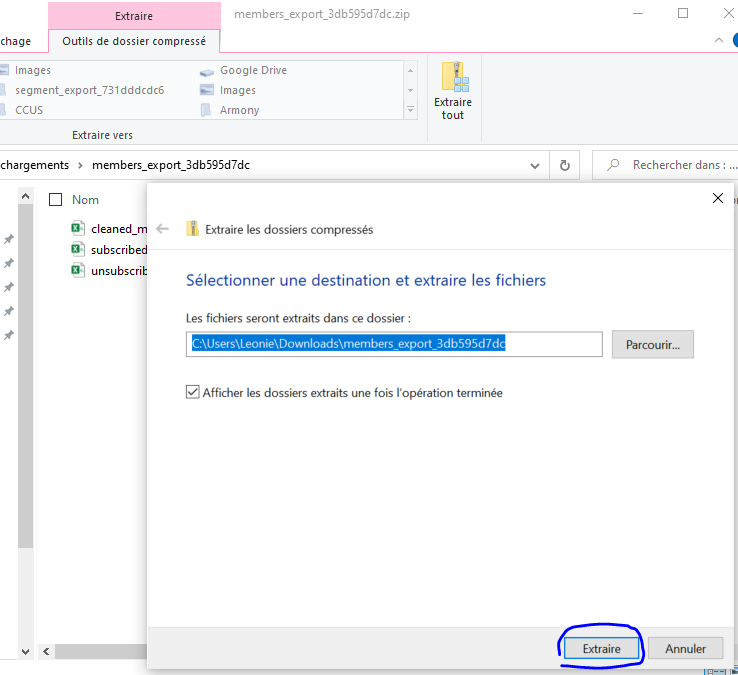
Task: Click the Parcourir... button
Action: [x=652, y=345]
